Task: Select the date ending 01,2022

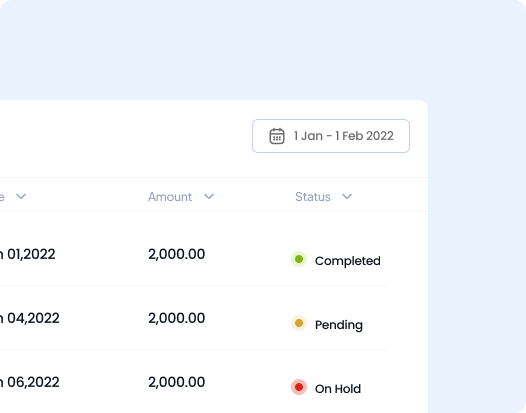Action: 28,254
